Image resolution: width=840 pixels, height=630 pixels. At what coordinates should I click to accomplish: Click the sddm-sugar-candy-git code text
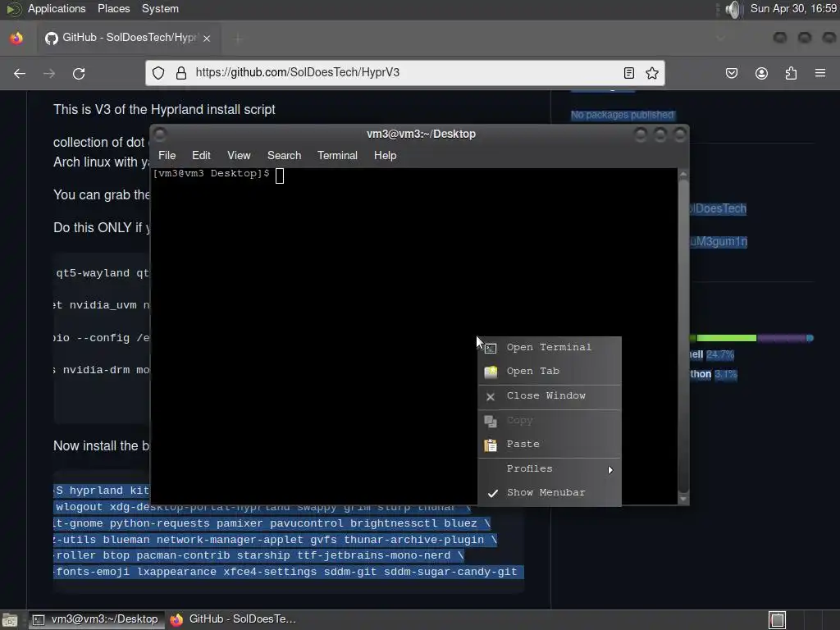[450, 572]
